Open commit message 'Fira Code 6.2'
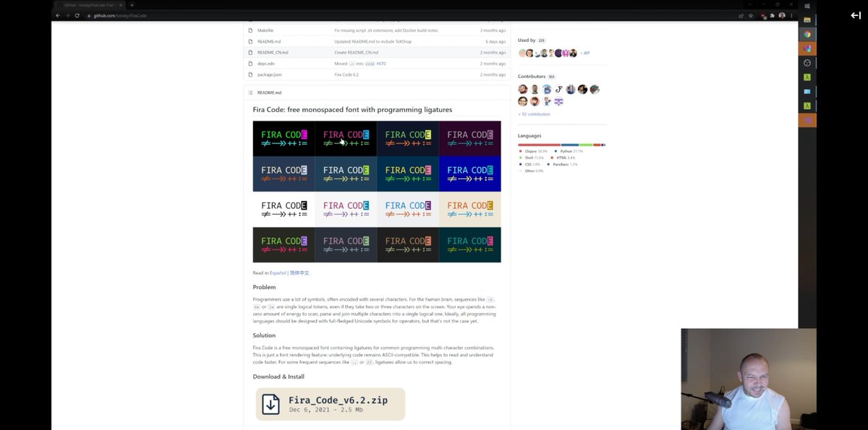Viewport: 868px width, 430px height. point(346,74)
